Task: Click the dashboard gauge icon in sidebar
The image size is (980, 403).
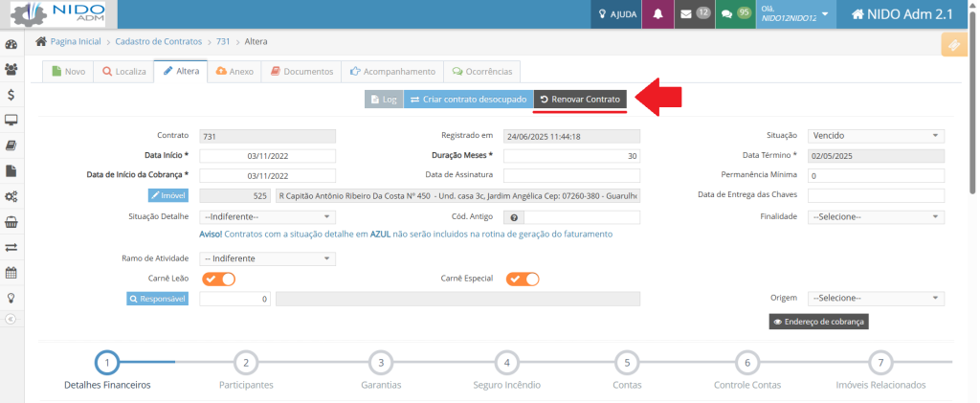Action: point(11,44)
